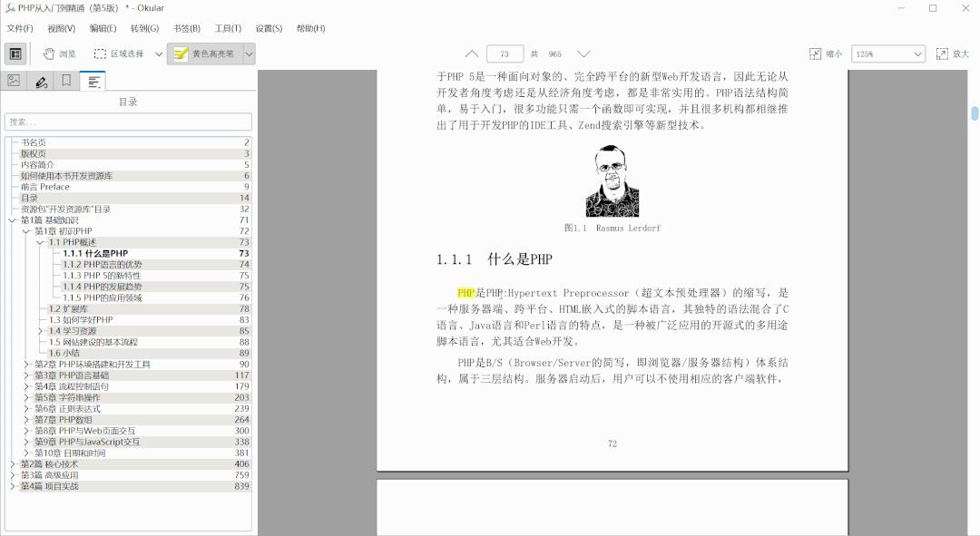
Task: Switch to the 目录 contents tab
Action: [91, 80]
